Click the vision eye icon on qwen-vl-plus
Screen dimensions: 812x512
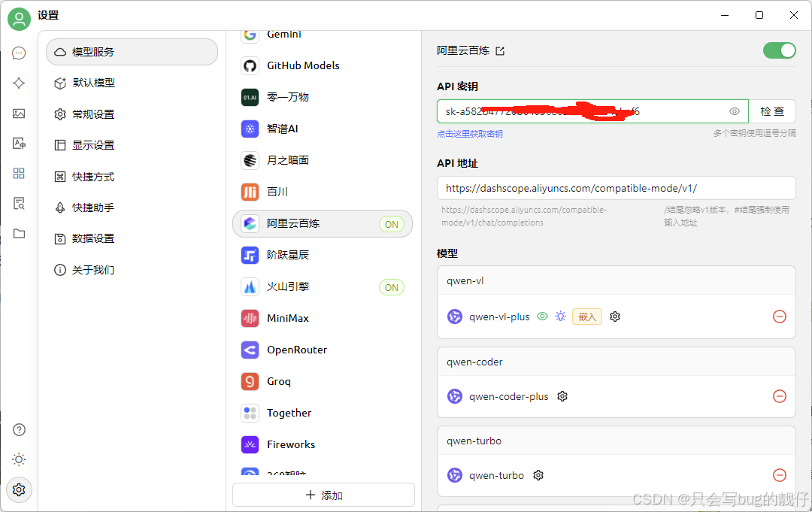pos(542,317)
